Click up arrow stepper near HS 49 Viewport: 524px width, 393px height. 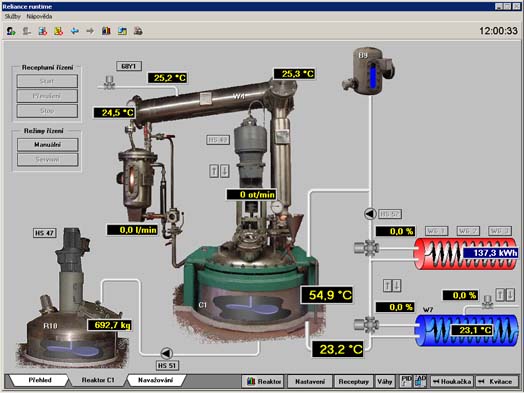point(214,171)
